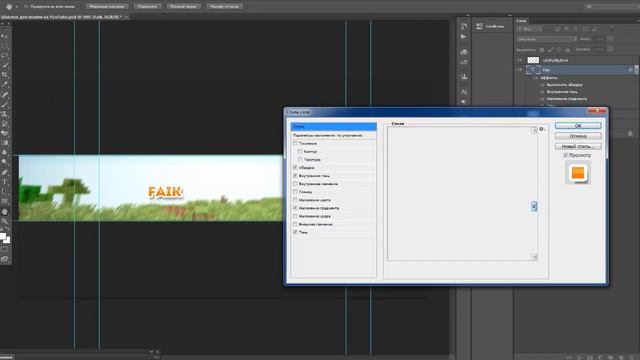Viewport: 640px width, 360px height.
Task: Select the Quick Selection tool
Action: pos(5,65)
